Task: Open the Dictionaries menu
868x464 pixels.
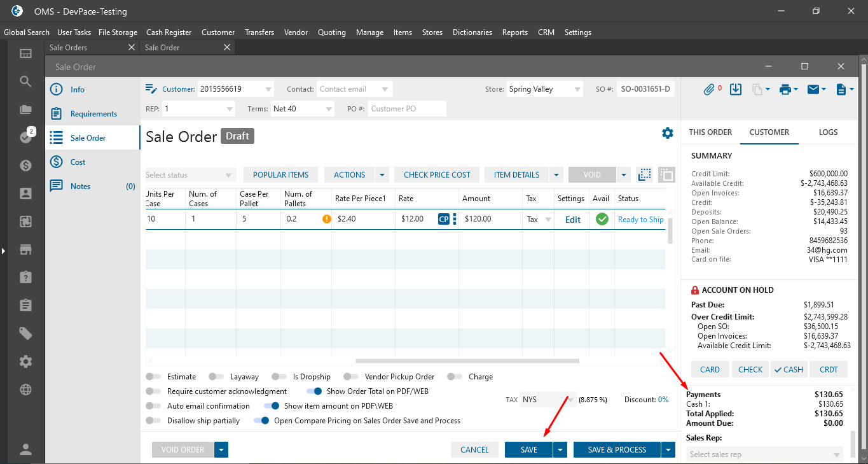Action: point(472,32)
